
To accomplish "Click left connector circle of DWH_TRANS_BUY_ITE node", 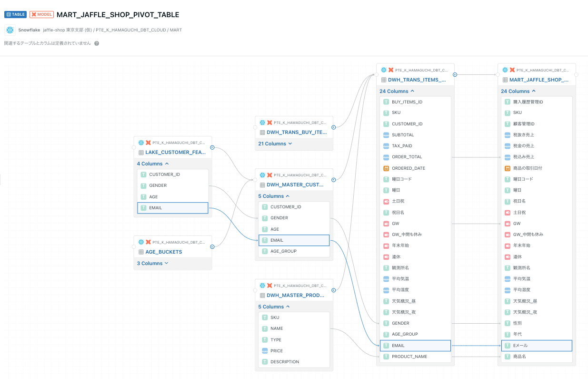I will pyautogui.click(x=255, y=127).
